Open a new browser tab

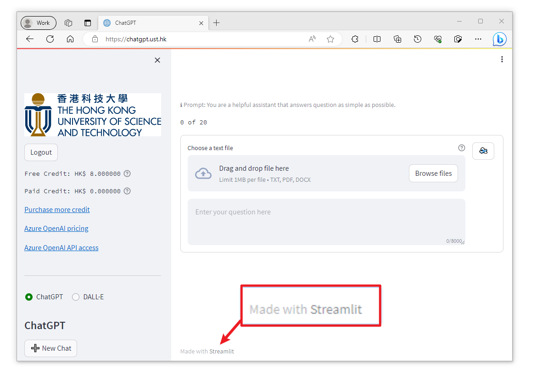point(216,22)
